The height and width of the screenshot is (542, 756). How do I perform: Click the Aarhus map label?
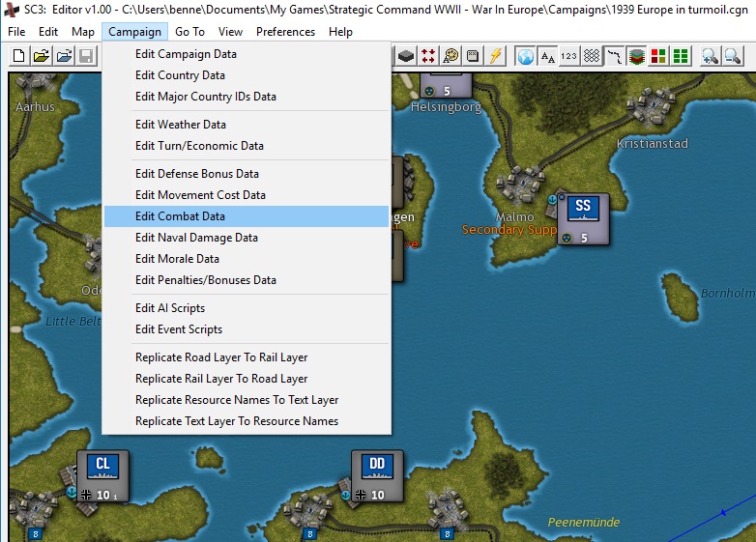[35, 106]
